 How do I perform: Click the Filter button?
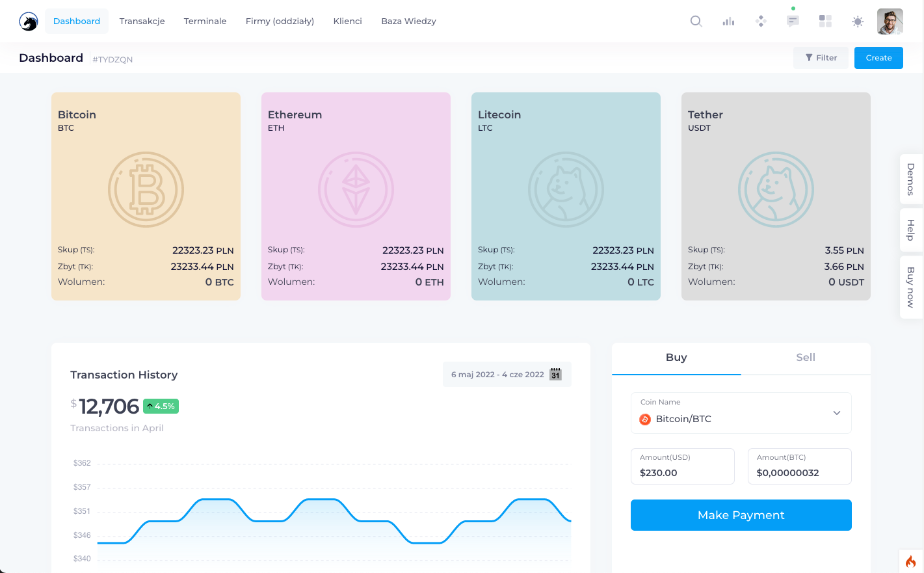point(821,58)
